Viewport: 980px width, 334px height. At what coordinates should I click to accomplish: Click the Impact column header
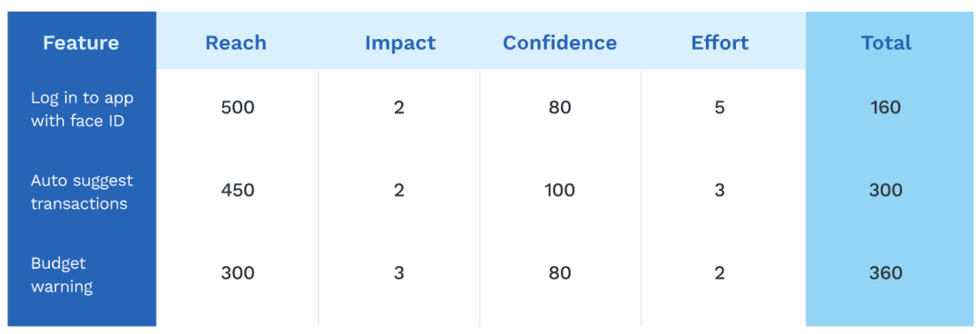coord(400,44)
